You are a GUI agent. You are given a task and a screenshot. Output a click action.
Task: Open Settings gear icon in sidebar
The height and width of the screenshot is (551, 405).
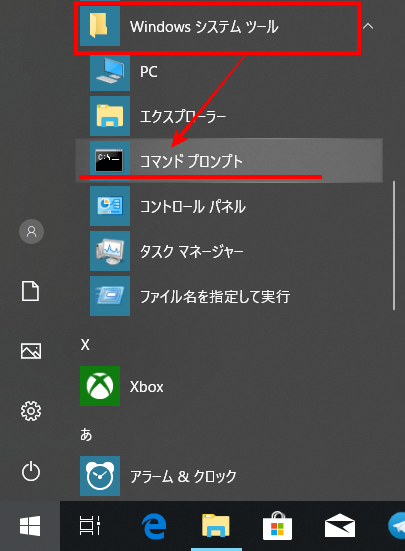click(x=31, y=411)
